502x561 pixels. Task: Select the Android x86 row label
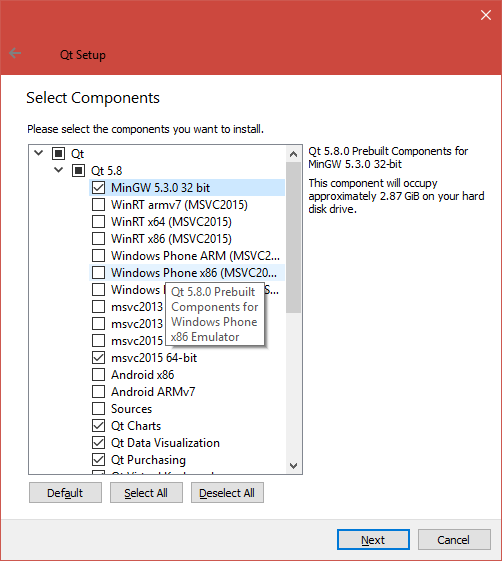tap(142, 375)
